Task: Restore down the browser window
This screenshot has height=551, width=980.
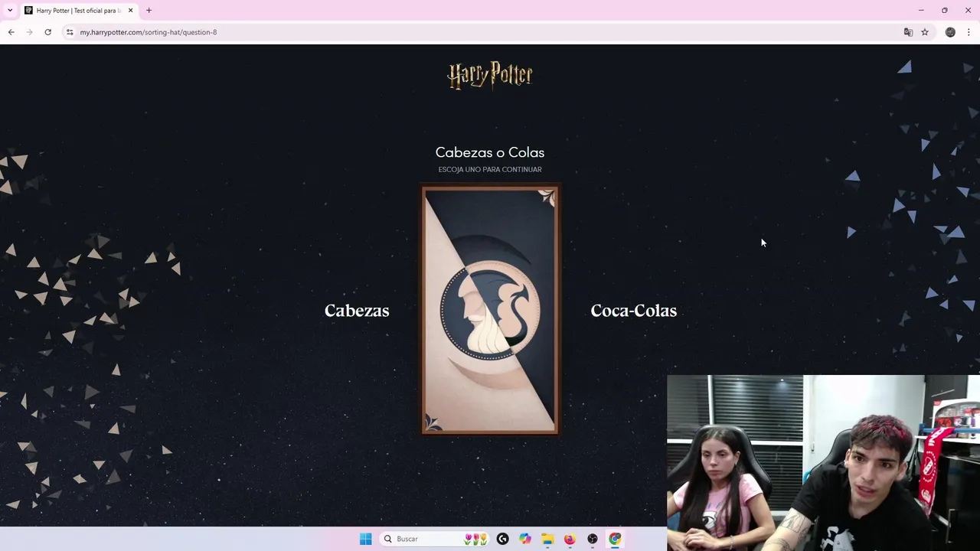Action: tap(945, 11)
